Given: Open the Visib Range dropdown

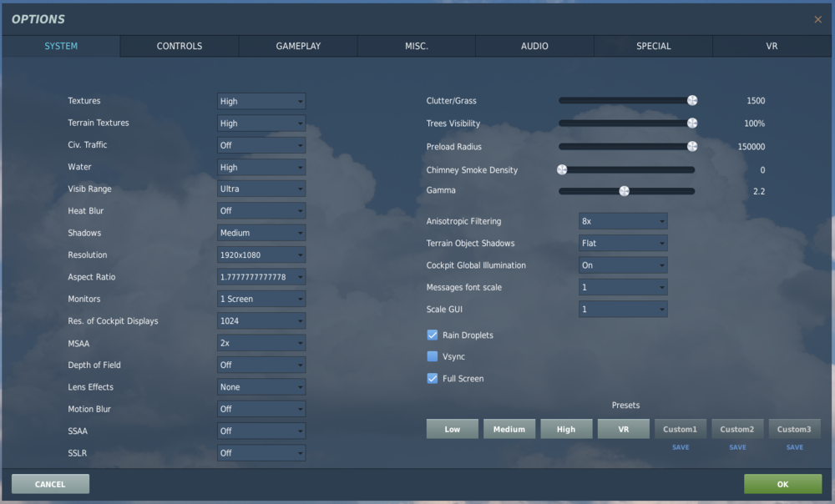Looking at the screenshot, I should (x=261, y=189).
